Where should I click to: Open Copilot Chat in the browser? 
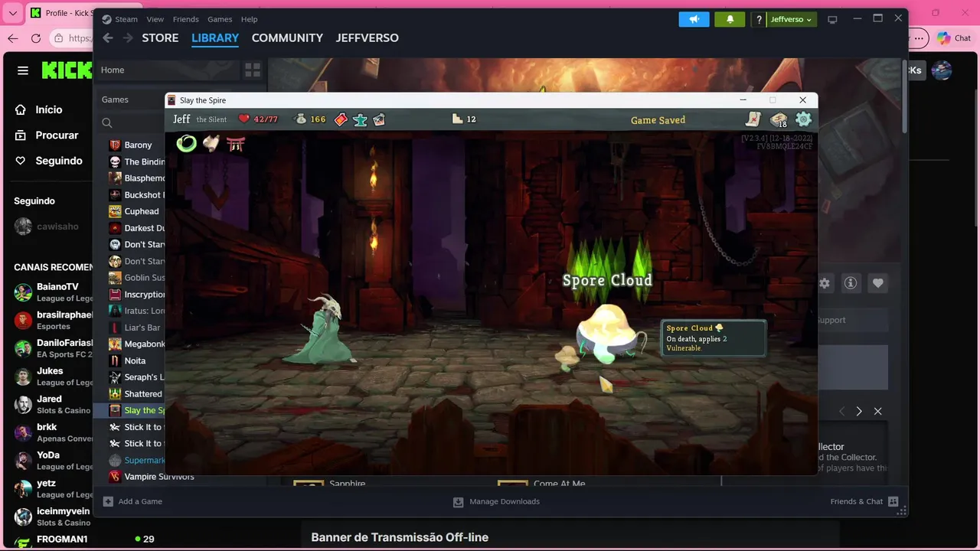953,37
